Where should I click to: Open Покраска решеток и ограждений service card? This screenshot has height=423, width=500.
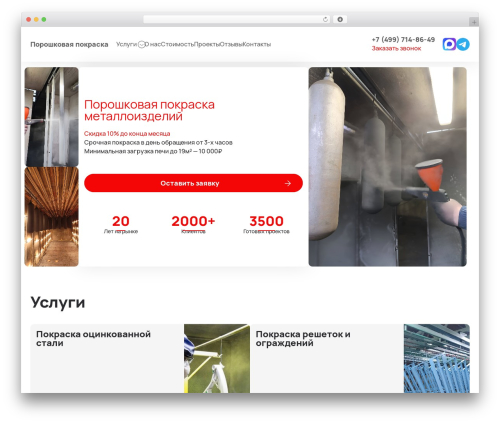(360, 358)
